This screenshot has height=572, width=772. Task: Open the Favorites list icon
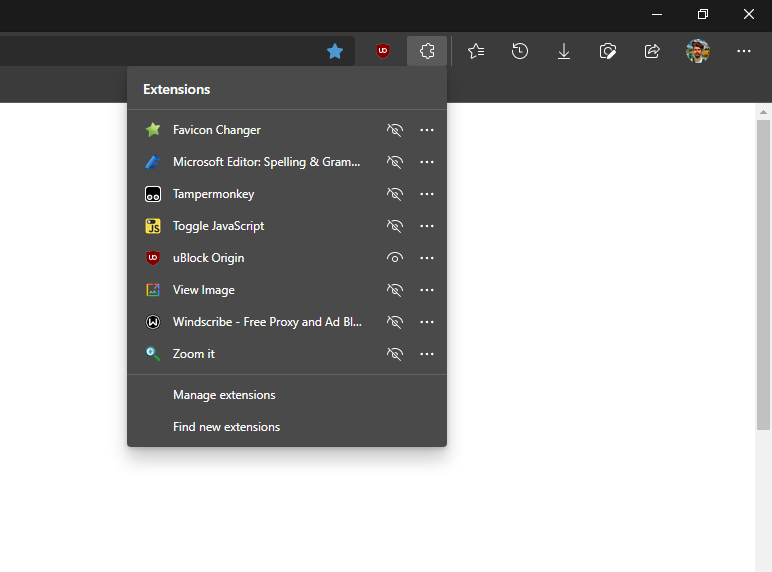476,51
